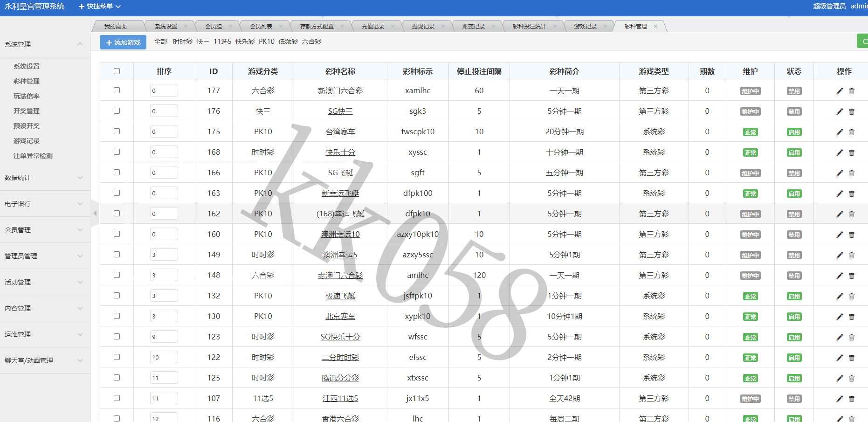The image size is (868, 422).
Task: Click the 添加游戏 button
Action: [123, 42]
